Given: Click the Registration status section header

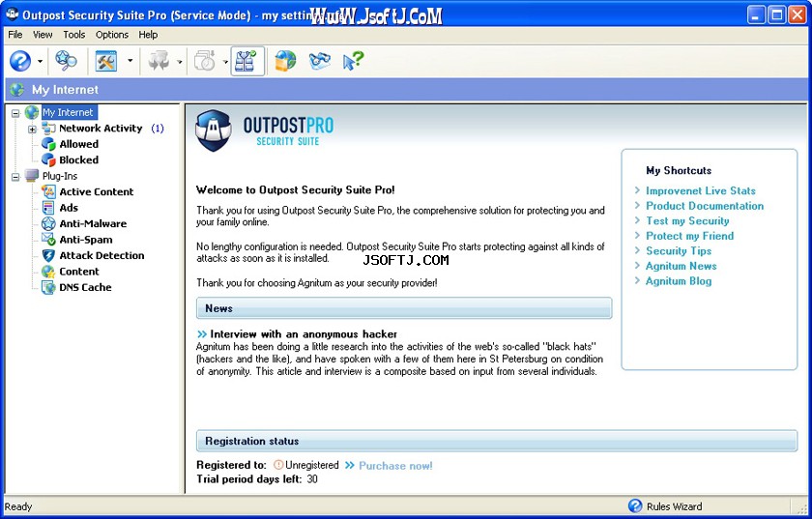Looking at the screenshot, I should click(x=497, y=441).
